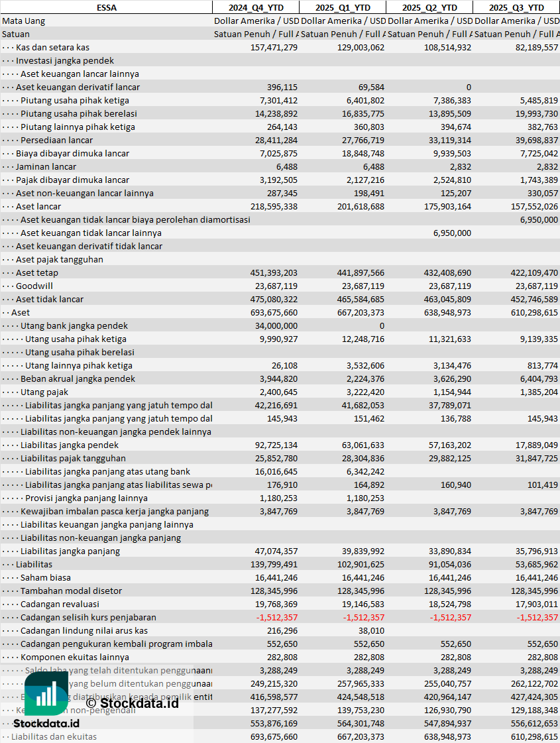
Task: Click the green Stockdata.id chart logo
Action: pyautogui.click(x=46, y=693)
